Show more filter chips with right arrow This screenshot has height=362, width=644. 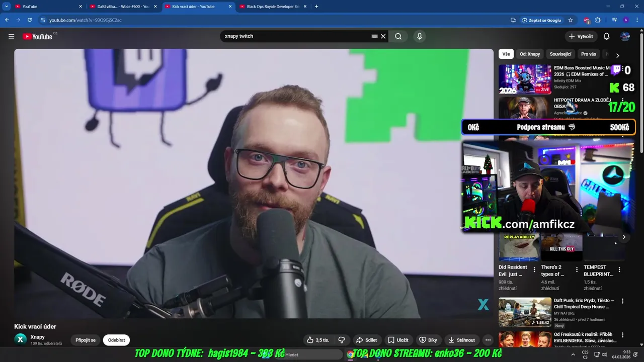[x=617, y=55]
